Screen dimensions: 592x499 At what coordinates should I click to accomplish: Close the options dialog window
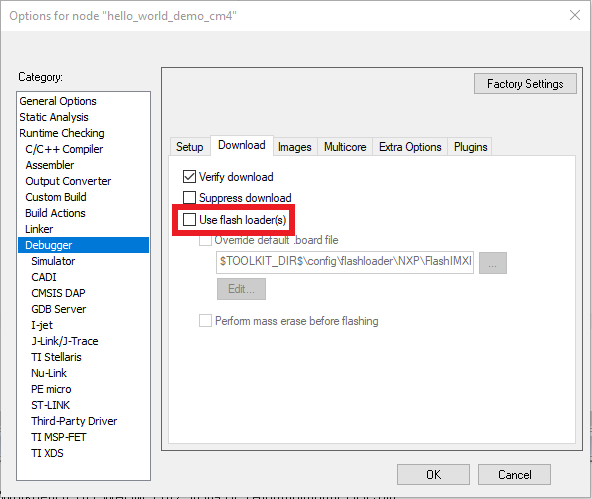575,15
